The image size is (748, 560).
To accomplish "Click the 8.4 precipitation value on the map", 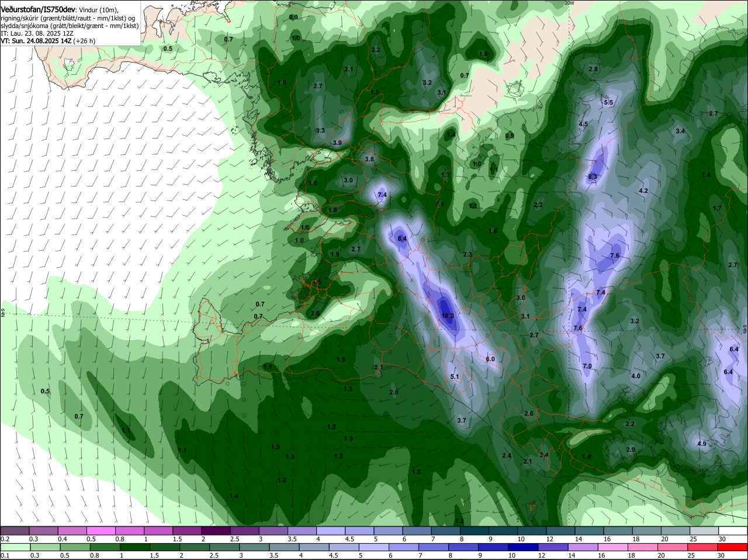I will click(402, 239).
